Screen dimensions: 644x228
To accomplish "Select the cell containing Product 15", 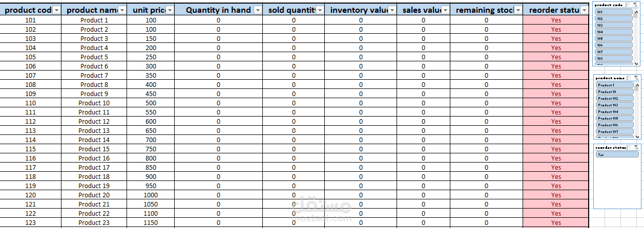I will [x=94, y=149].
